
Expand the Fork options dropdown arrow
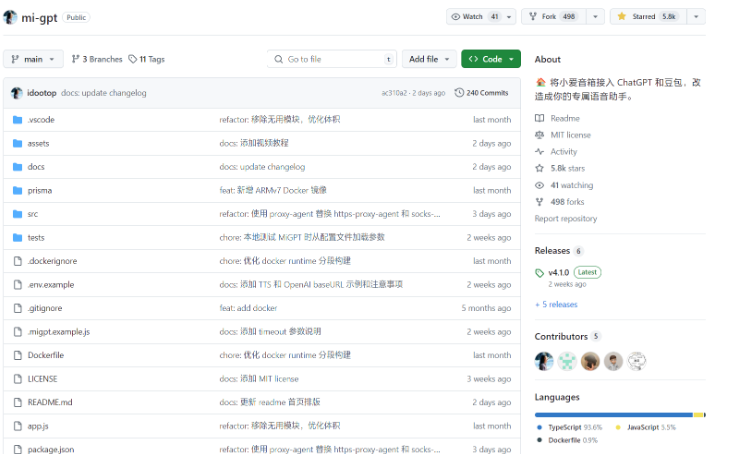coord(595,16)
